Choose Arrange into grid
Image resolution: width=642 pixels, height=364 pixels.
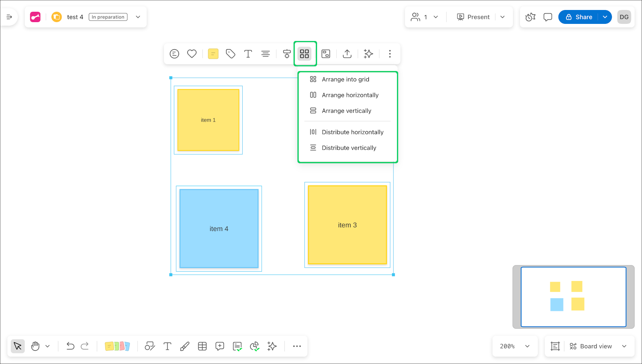pos(345,80)
